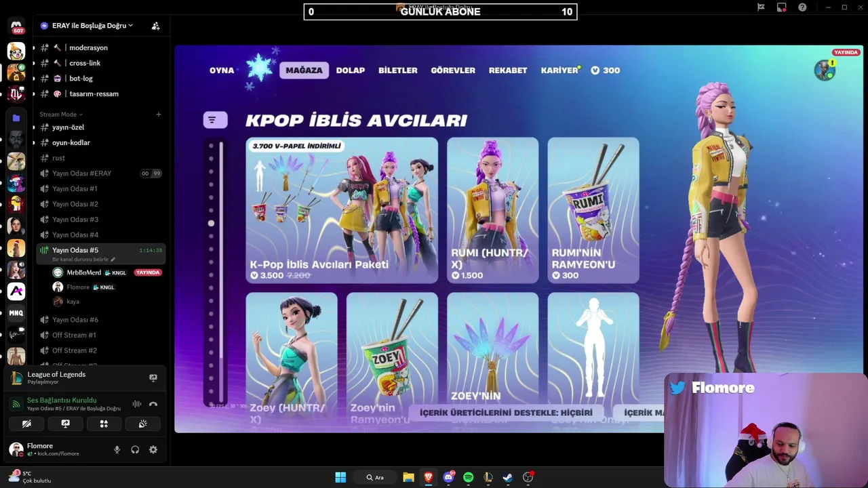Toggle camera on with the video button
Viewport: 868px width, 488px height.
point(26,424)
